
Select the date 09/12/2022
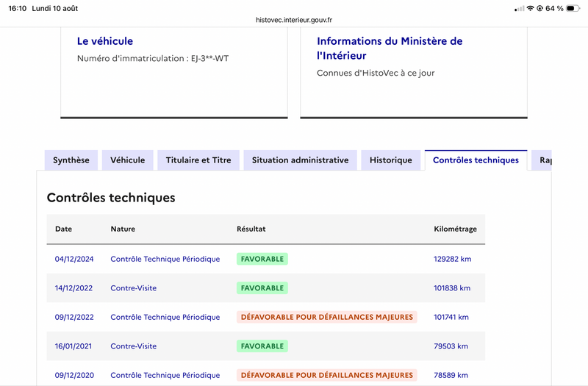coord(74,317)
